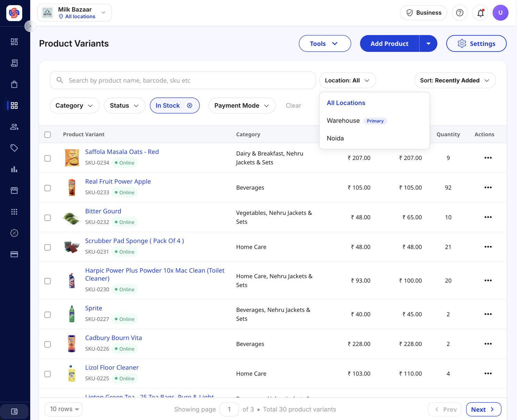Open actions menu for Saffola Masala Oats
Image resolution: width=517 pixels, height=420 pixels.
(x=488, y=158)
